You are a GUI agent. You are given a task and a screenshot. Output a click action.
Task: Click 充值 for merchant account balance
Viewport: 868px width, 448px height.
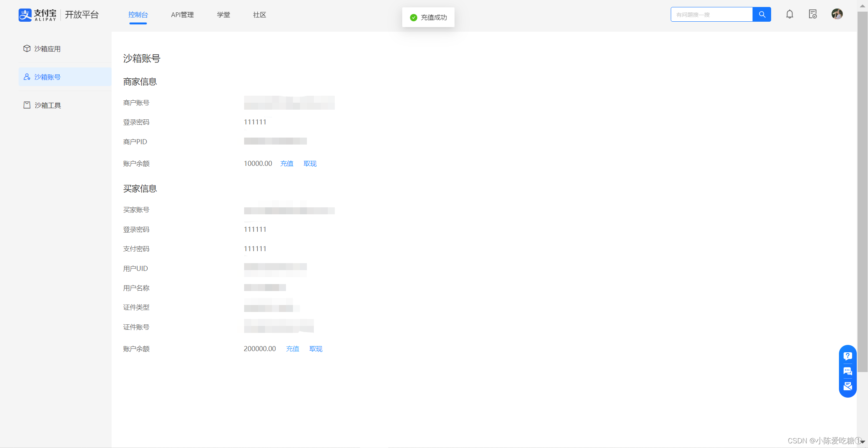click(287, 164)
